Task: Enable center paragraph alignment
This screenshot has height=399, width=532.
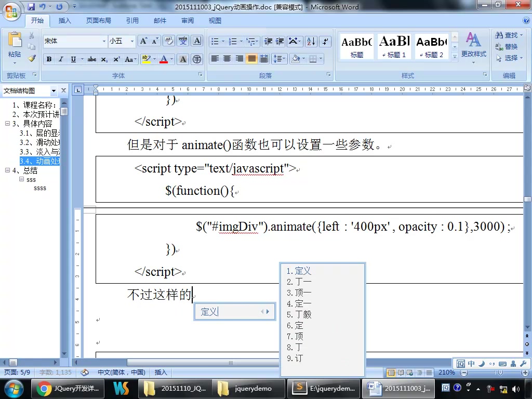Action: 227,59
